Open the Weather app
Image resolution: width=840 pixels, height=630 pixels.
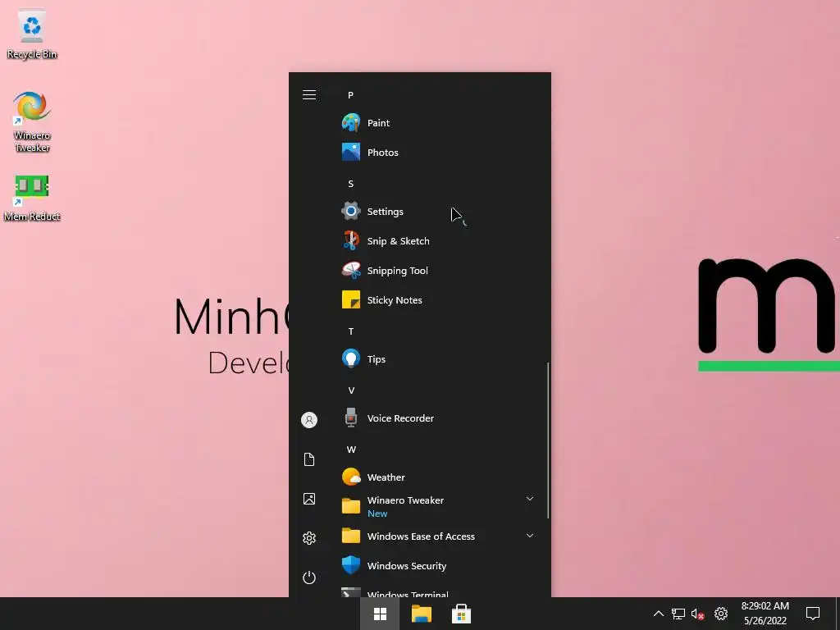coord(438,477)
